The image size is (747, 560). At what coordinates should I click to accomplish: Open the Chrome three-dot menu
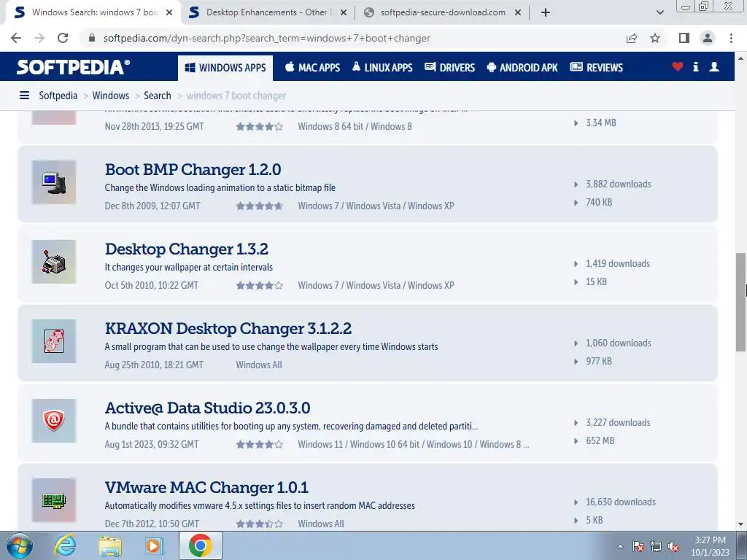[x=731, y=38]
